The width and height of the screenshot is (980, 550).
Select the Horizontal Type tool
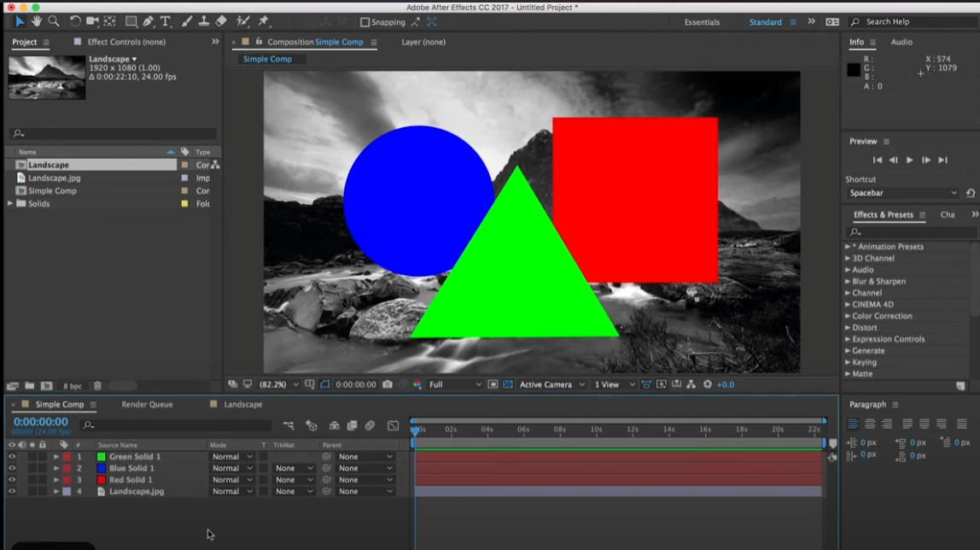(x=166, y=21)
